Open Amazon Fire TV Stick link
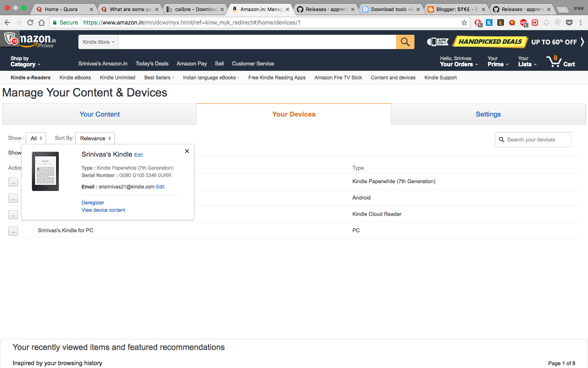The width and height of the screenshot is (588, 368). pyautogui.click(x=338, y=78)
